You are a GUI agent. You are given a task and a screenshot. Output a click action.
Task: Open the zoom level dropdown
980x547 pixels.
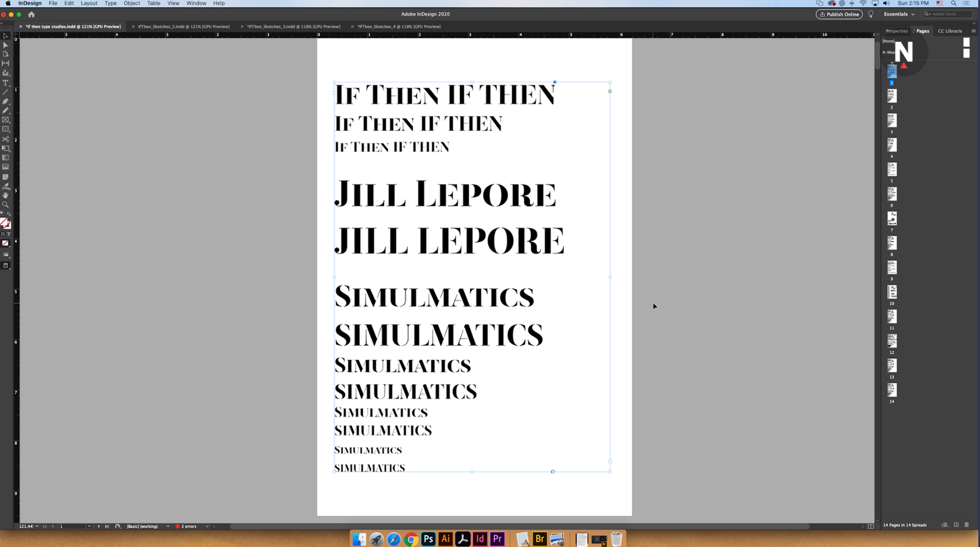[37, 526]
